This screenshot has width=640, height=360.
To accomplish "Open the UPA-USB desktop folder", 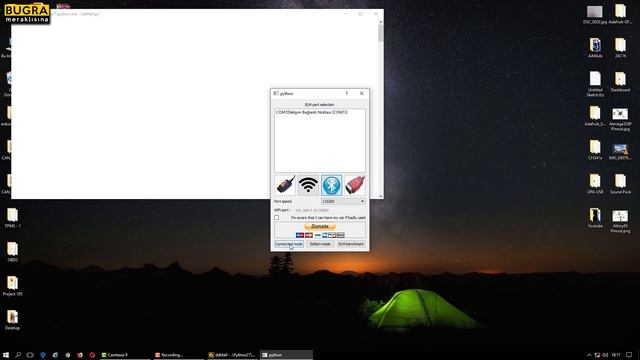I will tap(595, 184).
